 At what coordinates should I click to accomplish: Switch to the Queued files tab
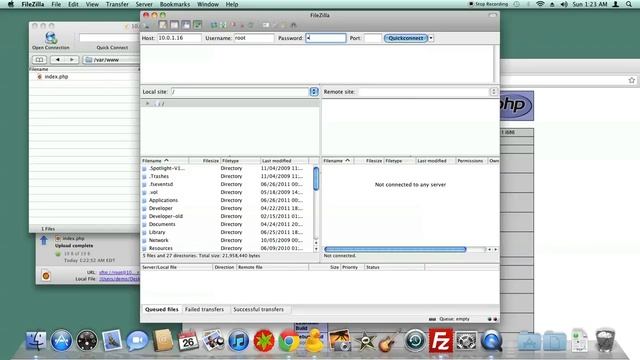pyautogui.click(x=162, y=309)
